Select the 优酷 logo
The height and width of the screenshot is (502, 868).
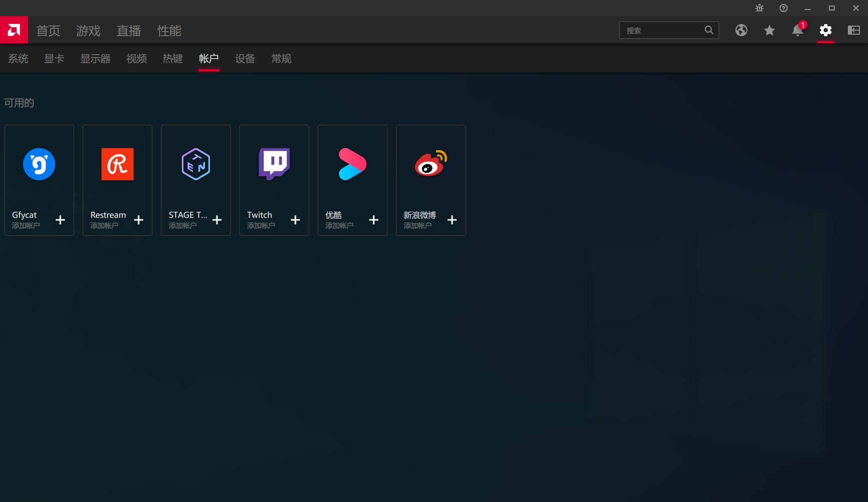[352, 164]
